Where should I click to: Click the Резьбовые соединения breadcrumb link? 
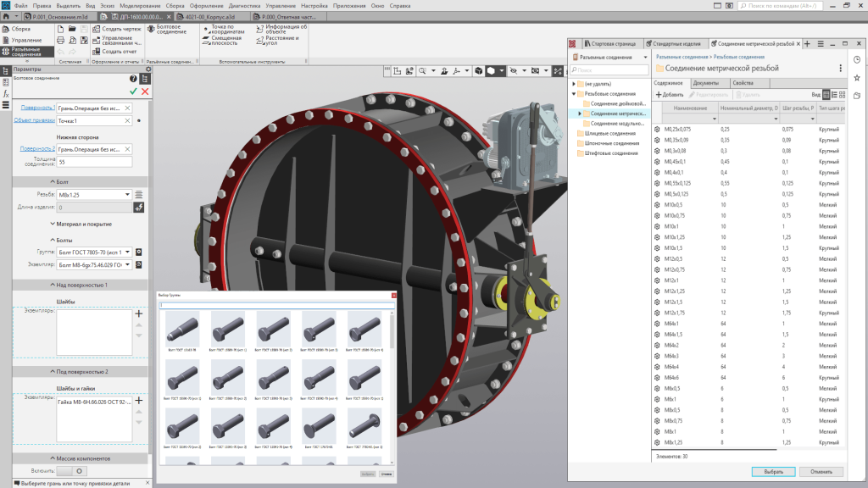coord(739,57)
